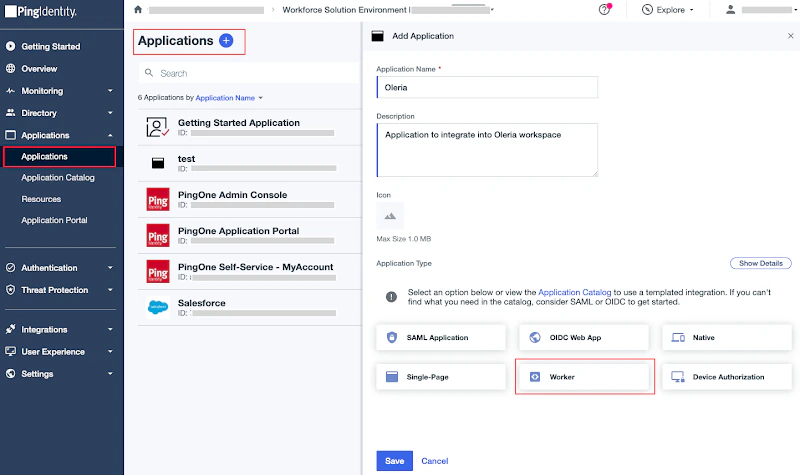
Task: Open Application Portal in sidebar
Action: 54,220
